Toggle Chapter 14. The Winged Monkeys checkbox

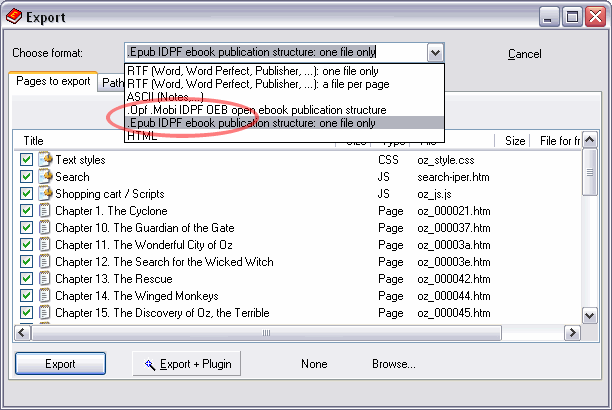click(26, 296)
